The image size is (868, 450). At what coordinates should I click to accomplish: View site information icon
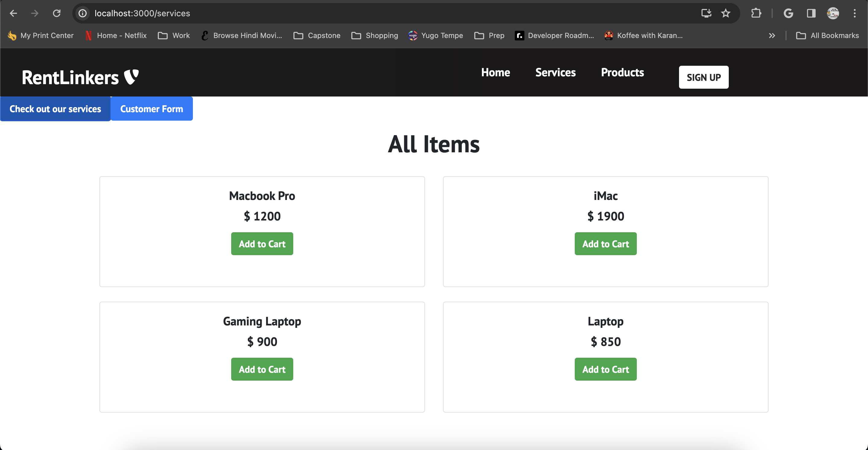(x=83, y=13)
